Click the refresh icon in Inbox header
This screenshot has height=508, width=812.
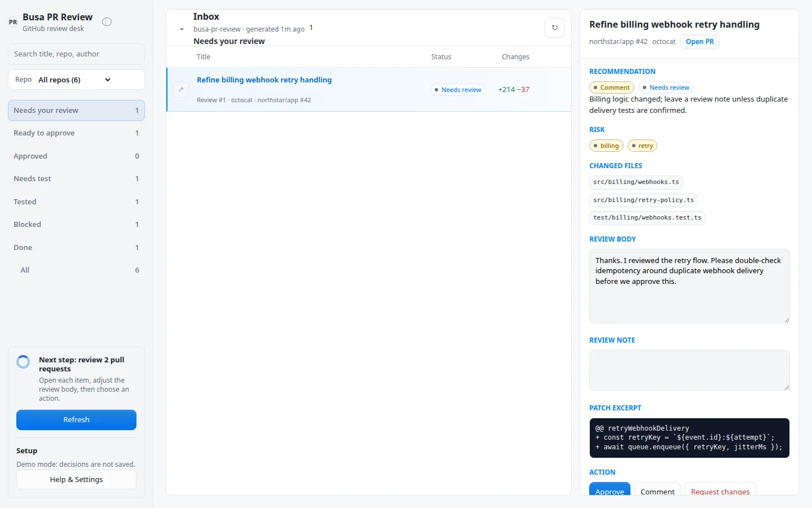click(x=554, y=28)
